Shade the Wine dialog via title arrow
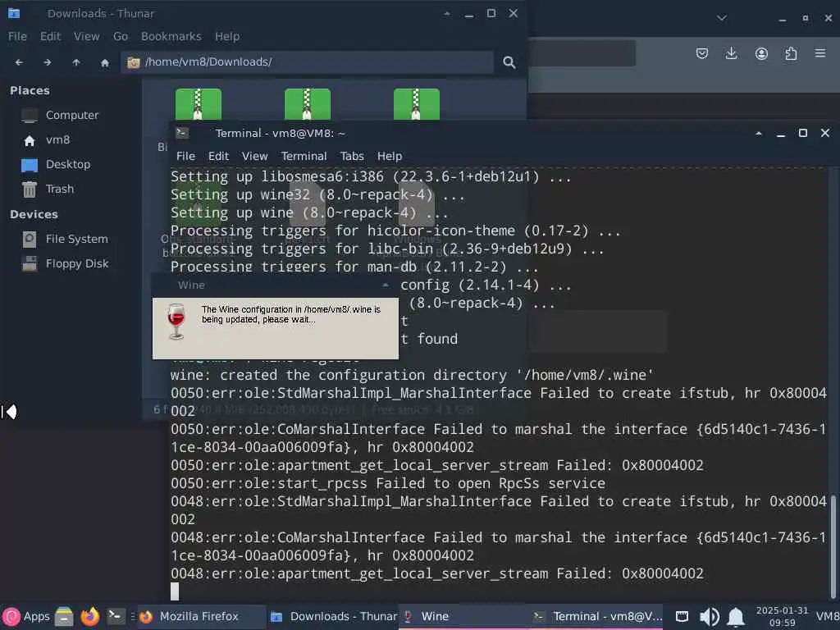 point(386,285)
